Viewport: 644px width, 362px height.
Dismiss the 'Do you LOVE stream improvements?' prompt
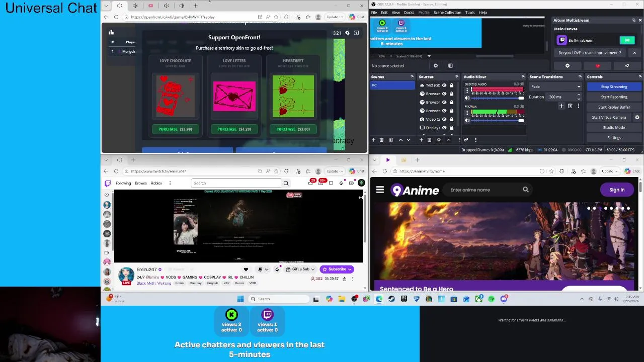[634, 53]
